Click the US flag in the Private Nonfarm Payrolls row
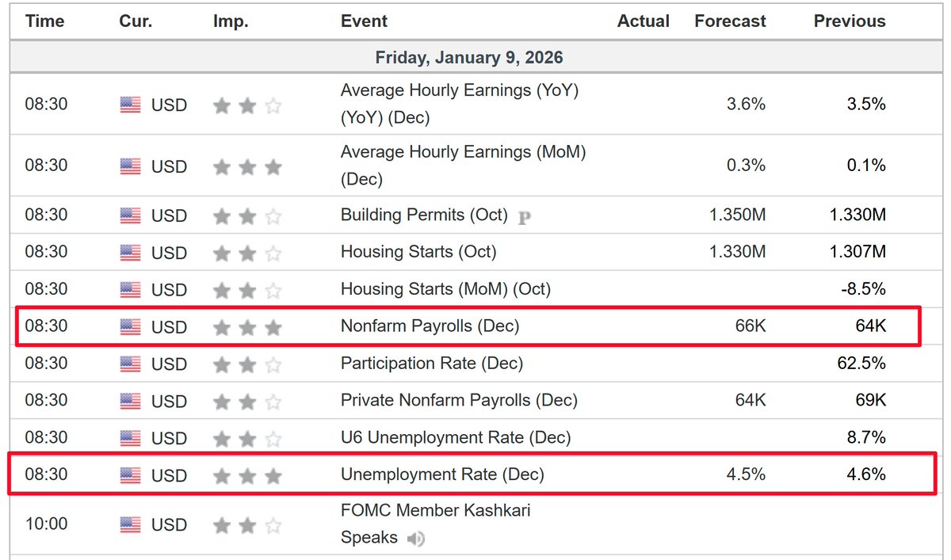 131,401
